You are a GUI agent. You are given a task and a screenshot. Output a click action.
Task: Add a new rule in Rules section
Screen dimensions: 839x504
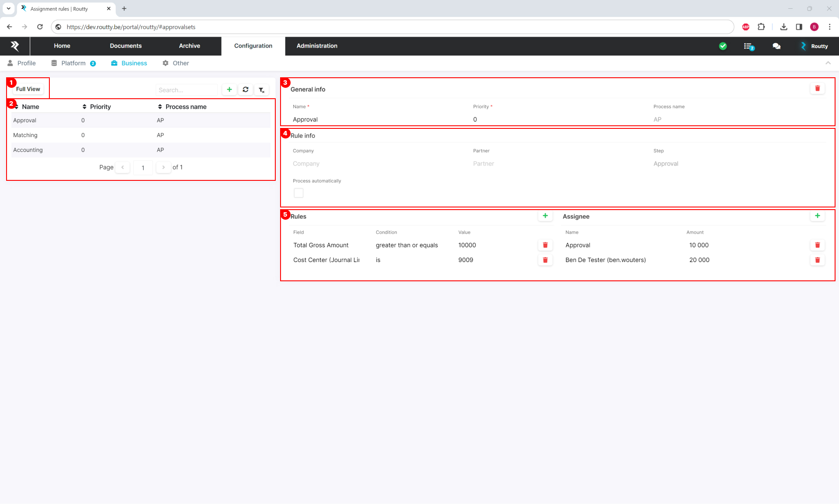click(x=545, y=216)
